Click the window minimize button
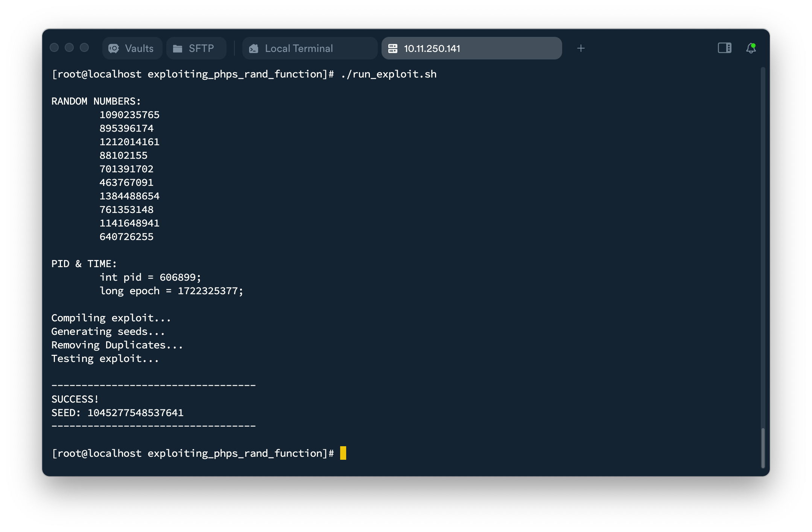 [69, 48]
